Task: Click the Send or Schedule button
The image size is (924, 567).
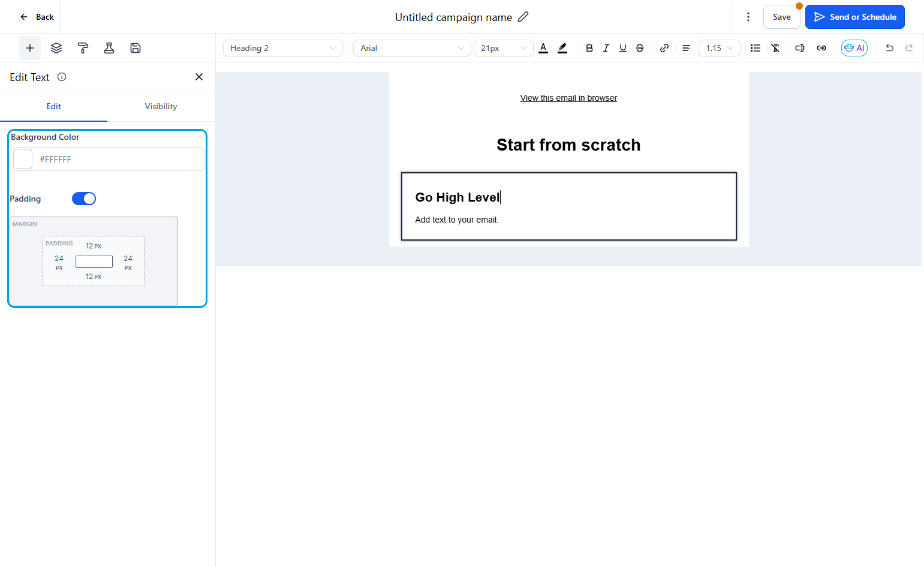Action: (855, 17)
